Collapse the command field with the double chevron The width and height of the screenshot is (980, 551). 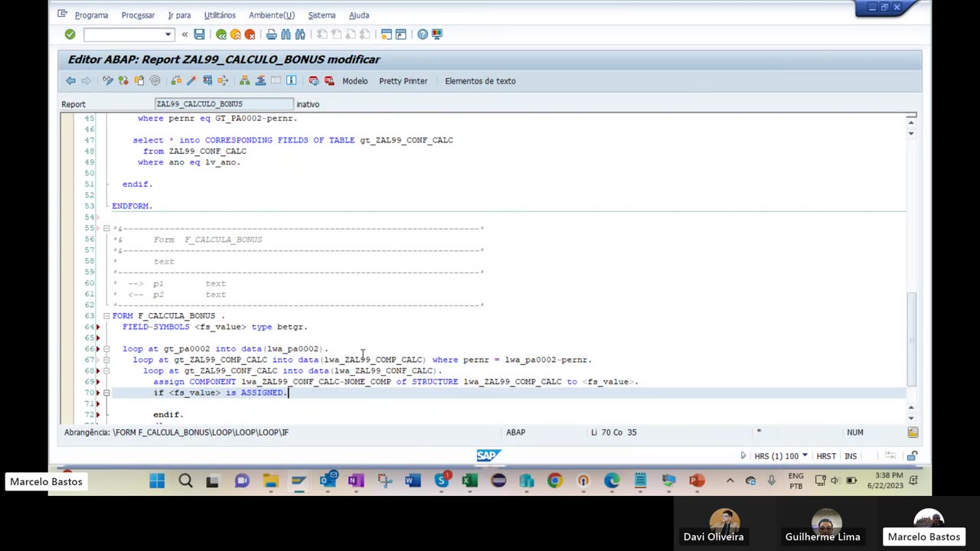pyautogui.click(x=185, y=34)
